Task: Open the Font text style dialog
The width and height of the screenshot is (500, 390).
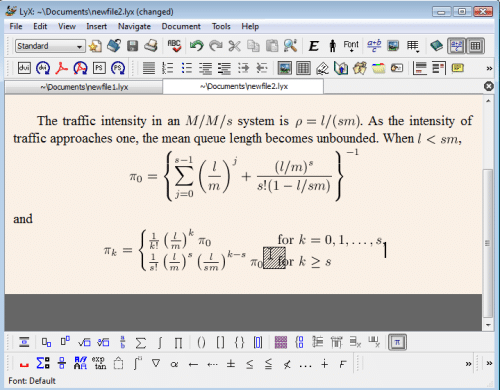Action: (x=351, y=46)
